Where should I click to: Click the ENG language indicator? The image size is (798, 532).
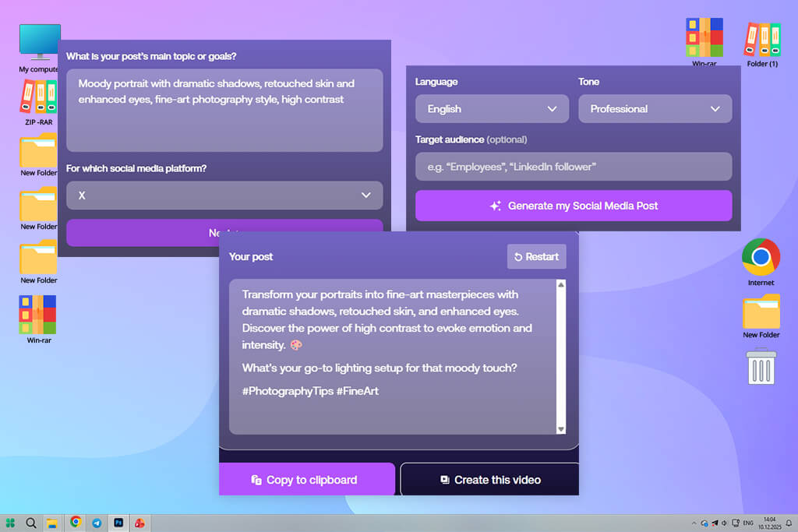(x=748, y=523)
